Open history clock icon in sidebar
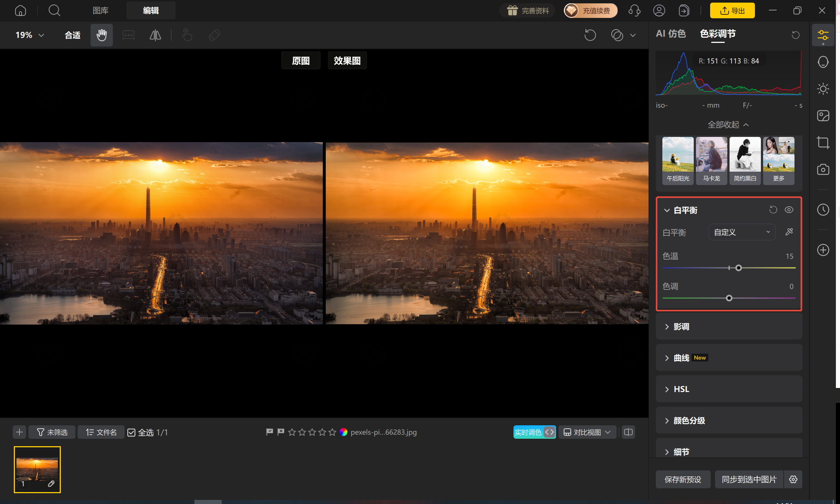 (x=823, y=210)
